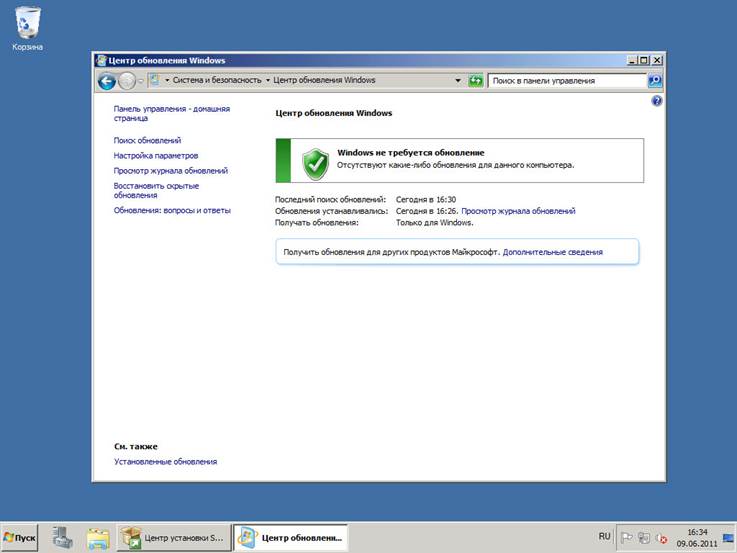
Task: Open Панель управления - домашняя страница
Action: (x=172, y=113)
